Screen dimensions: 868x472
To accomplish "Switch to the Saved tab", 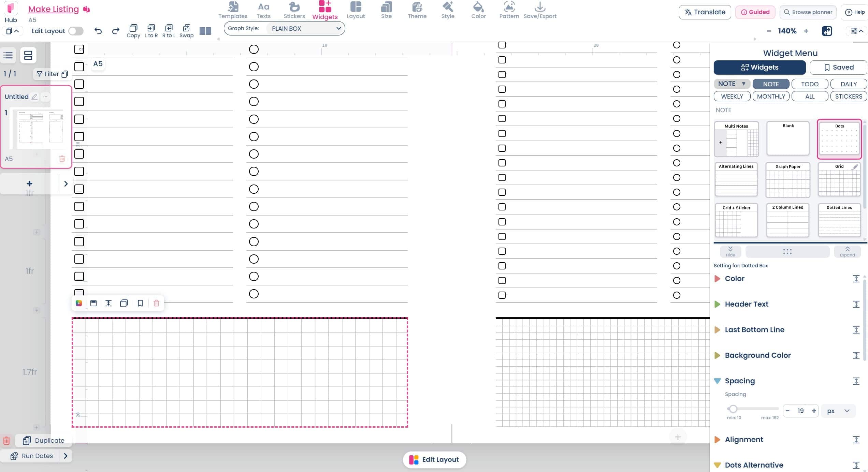I will coord(838,67).
